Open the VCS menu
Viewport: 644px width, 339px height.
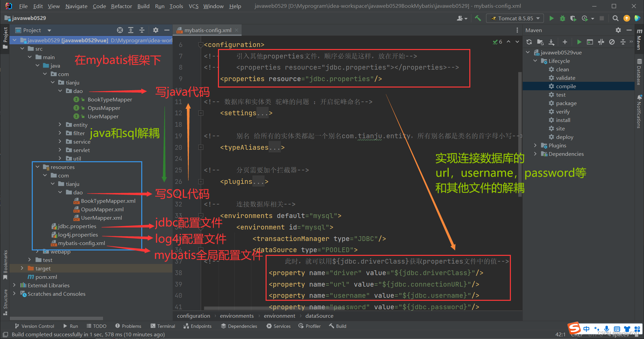[x=194, y=6]
